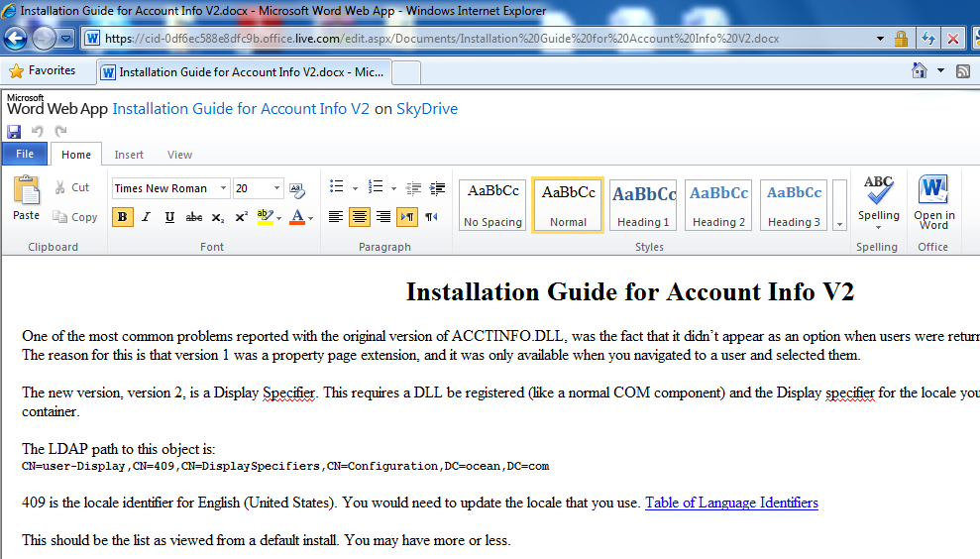This screenshot has width=980, height=559.
Task: Toggle Superscript formatting
Action: (x=241, y=217)
